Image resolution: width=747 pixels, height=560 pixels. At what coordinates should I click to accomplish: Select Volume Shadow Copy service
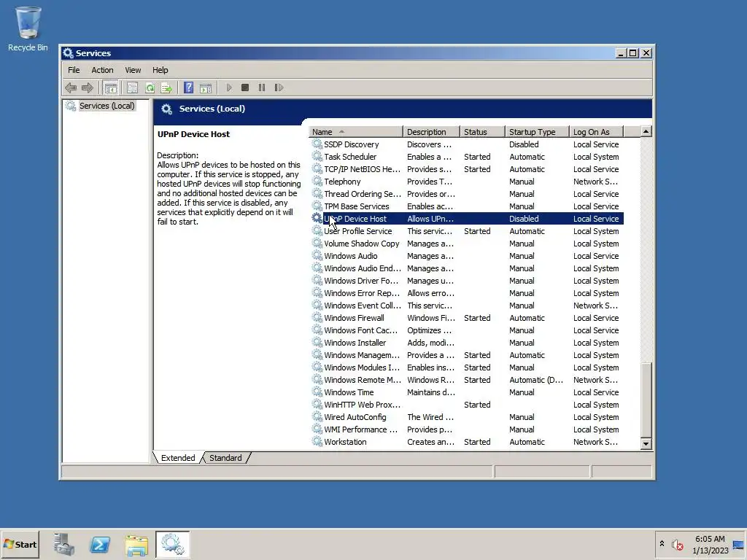point(466,244)
